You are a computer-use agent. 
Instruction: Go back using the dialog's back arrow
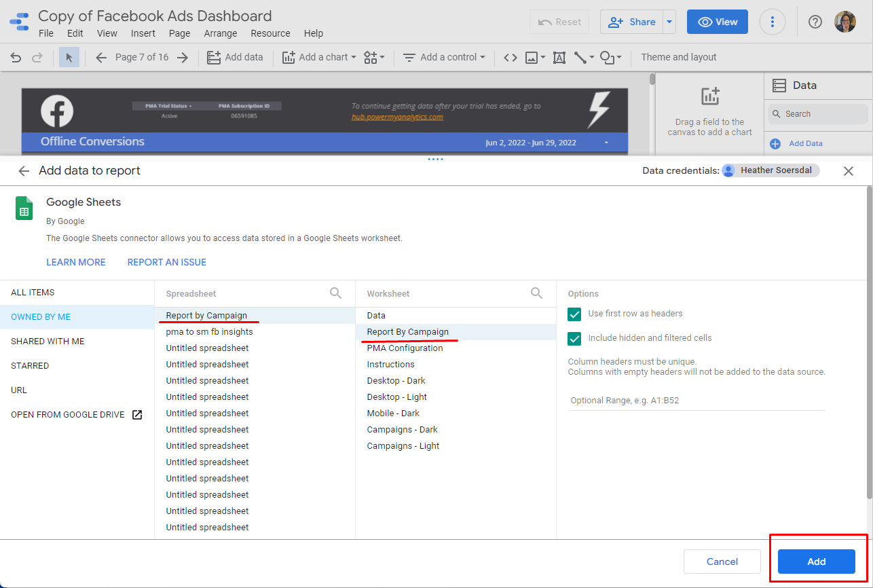pyautogui.click(x=24, y=171)
